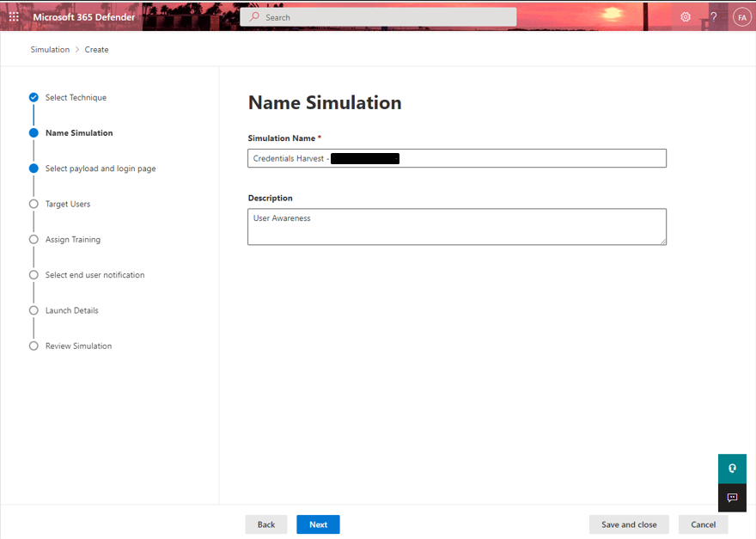Viewport: 756px width, 539px height.
Task: Open the feedback chat icon
Action: coord(732,498)
